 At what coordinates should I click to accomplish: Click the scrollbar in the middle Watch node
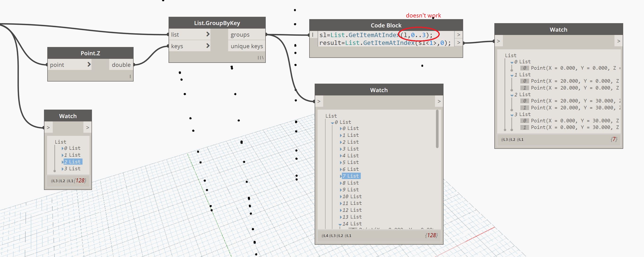[437, 129]
